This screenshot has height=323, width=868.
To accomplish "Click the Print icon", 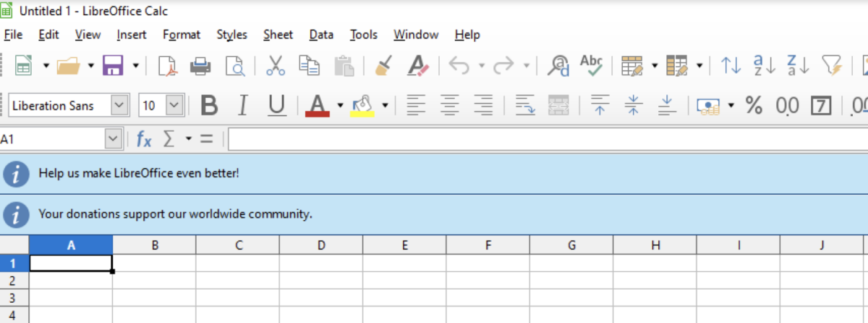I will tap(200, 67).
